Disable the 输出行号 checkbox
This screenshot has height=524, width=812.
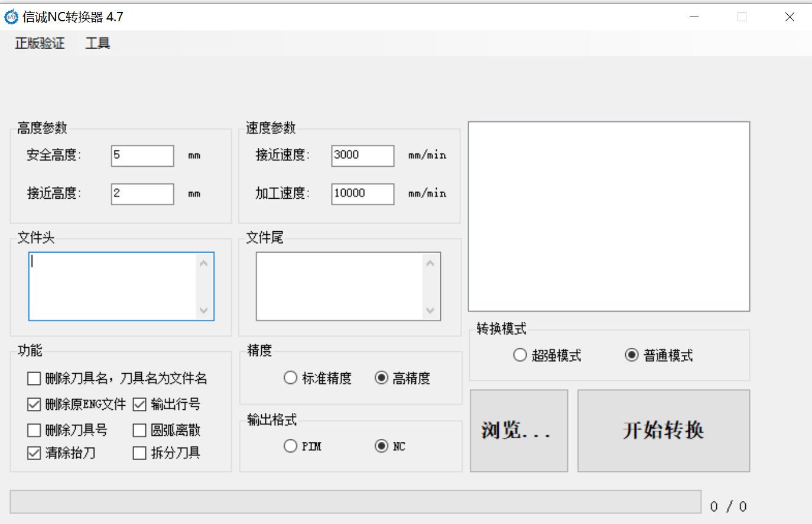pos(139,405)
